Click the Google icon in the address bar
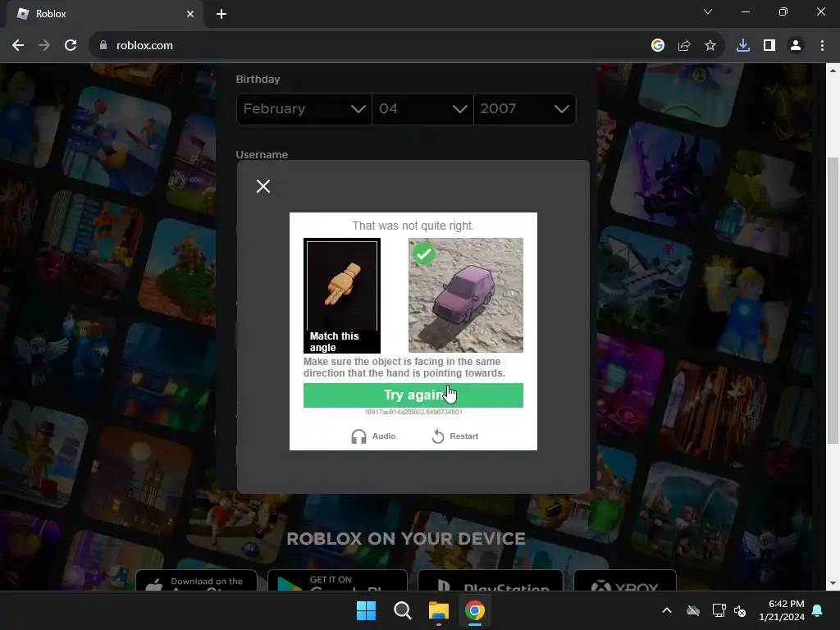840x630 pixels. [x=658, y=46]
